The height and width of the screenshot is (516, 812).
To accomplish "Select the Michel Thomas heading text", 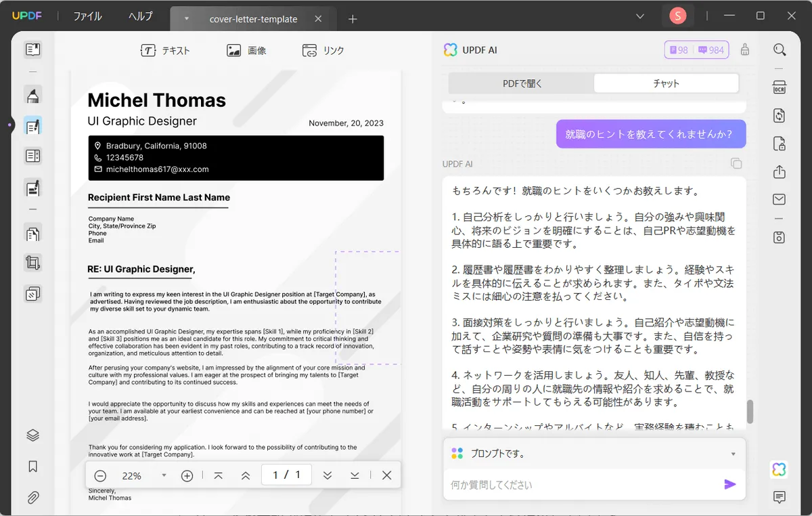I will tap(157, 100).
